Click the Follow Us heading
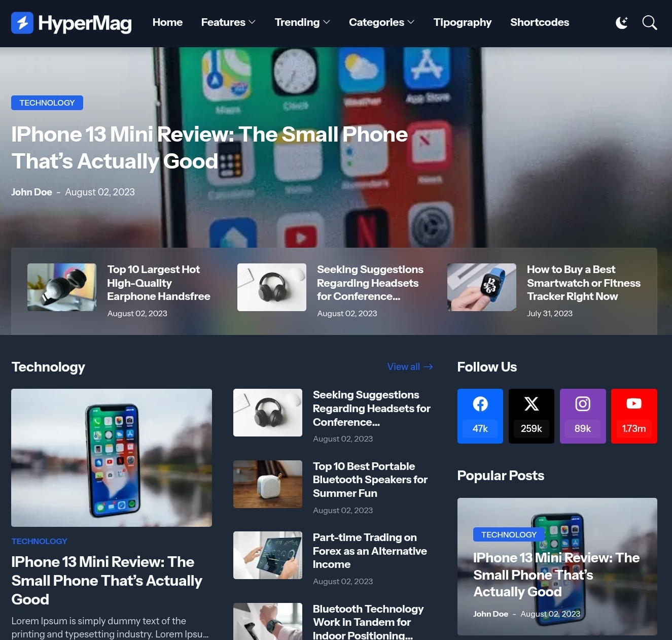Screen dimensions: 672x640 487,367
